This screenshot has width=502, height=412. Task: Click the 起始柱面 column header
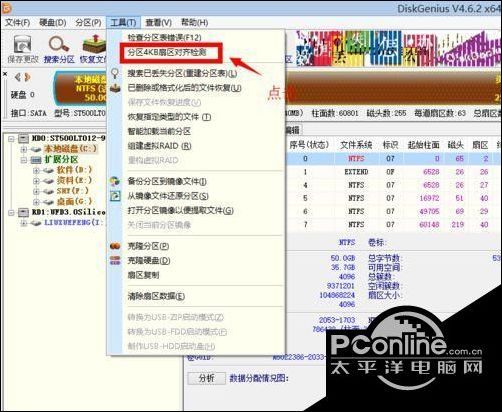(423, 145)
